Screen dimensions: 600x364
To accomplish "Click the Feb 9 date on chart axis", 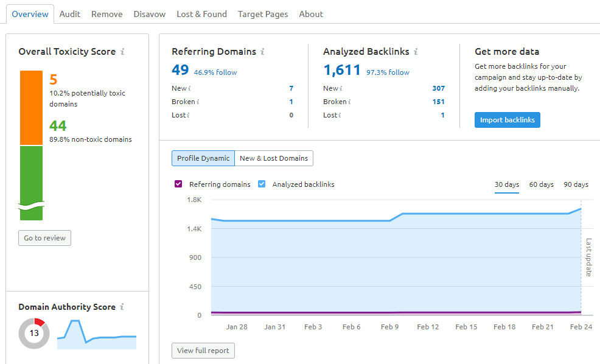I will click(x=389, y=327).
